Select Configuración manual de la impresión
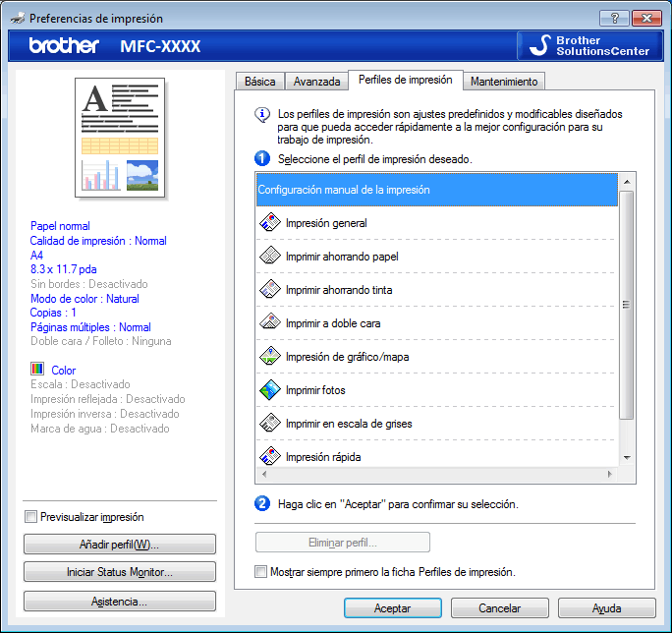 click(x=437, y=190)
